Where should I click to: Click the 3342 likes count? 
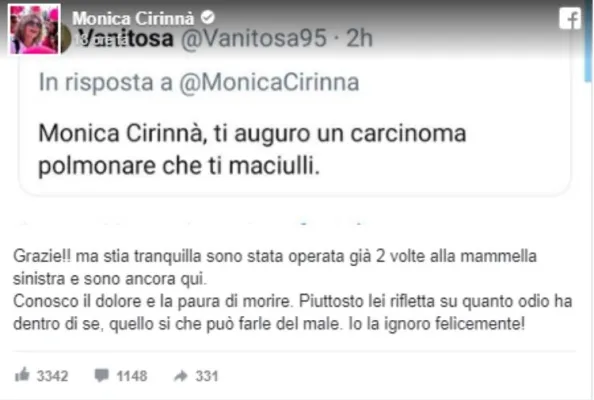[x=52, y=376]
